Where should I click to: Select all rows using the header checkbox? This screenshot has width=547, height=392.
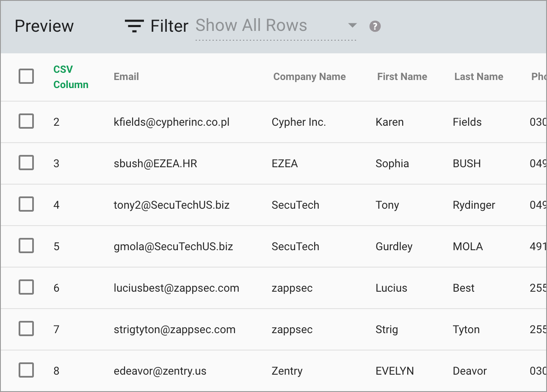(x=26, y=76)
